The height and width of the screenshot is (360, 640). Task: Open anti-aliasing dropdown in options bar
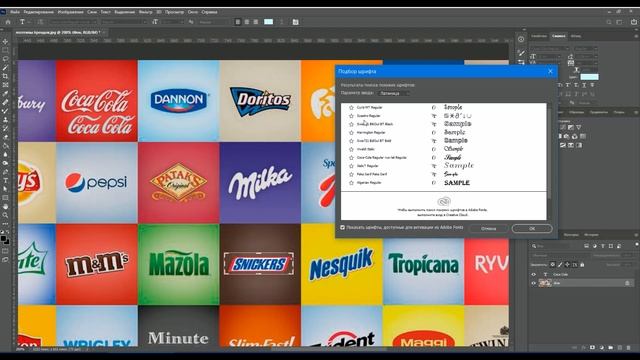point(213,22)
